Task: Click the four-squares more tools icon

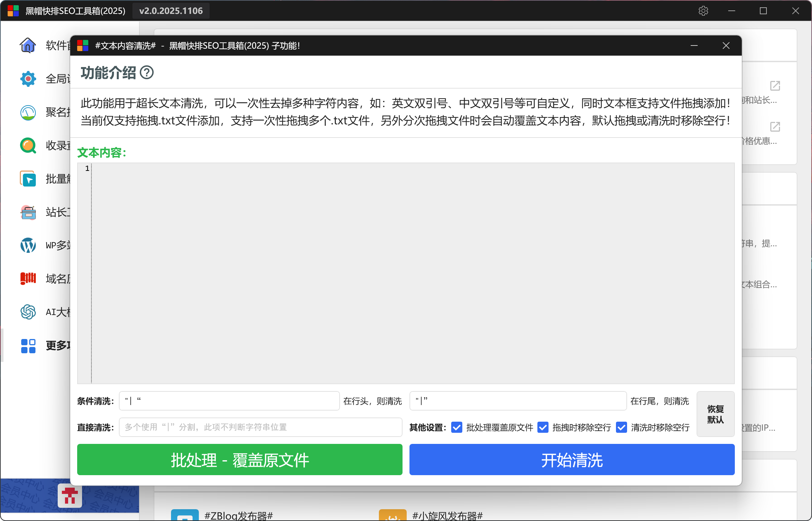Action: tap(28, 346)
